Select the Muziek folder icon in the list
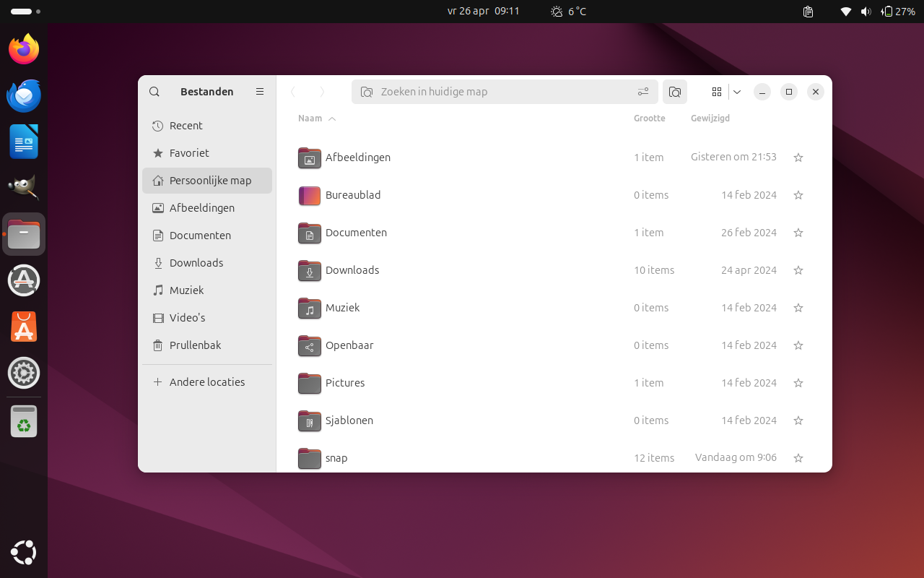The image size is (924, 578). pos(309,308)
